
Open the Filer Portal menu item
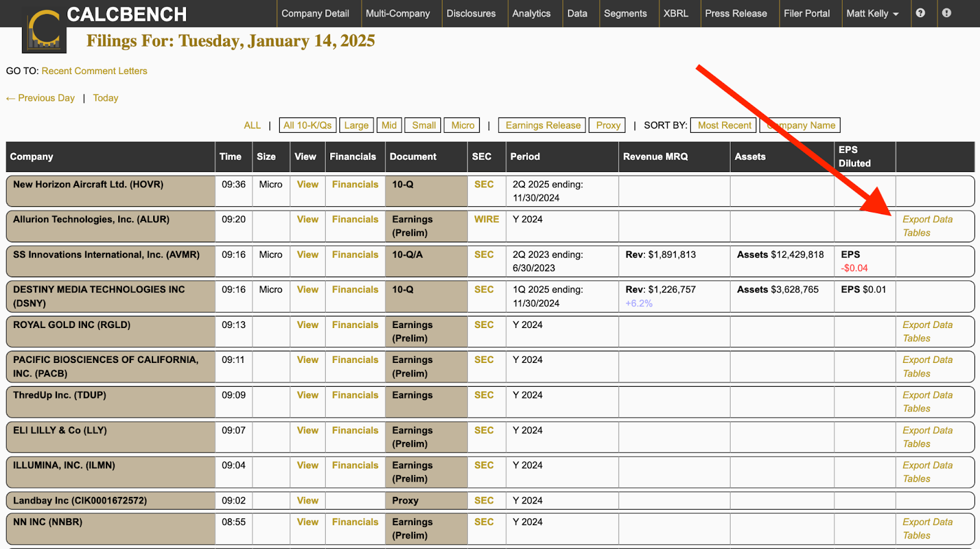coord(807,13)
